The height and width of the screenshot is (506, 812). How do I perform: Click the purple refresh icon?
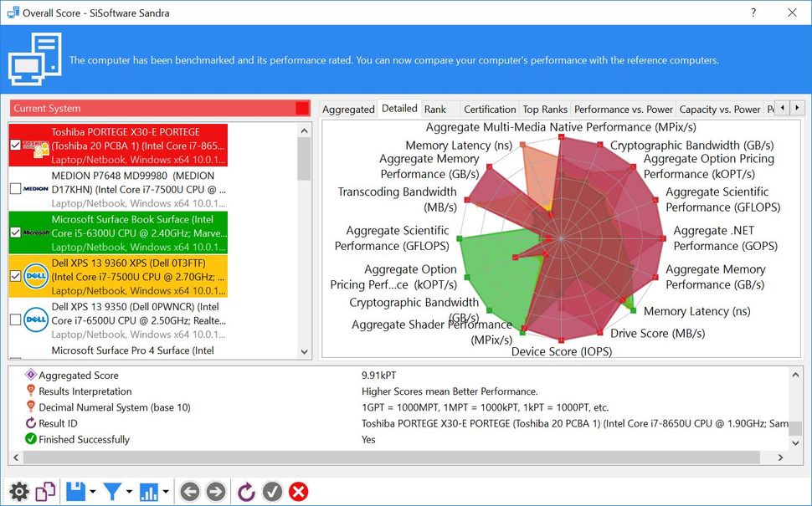246,492
